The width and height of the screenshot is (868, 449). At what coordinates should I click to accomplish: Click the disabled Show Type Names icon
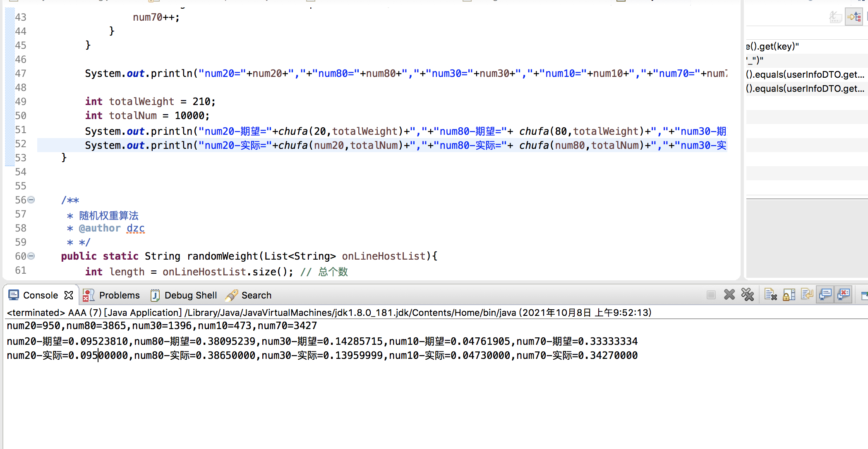click(x=835, y=17)
